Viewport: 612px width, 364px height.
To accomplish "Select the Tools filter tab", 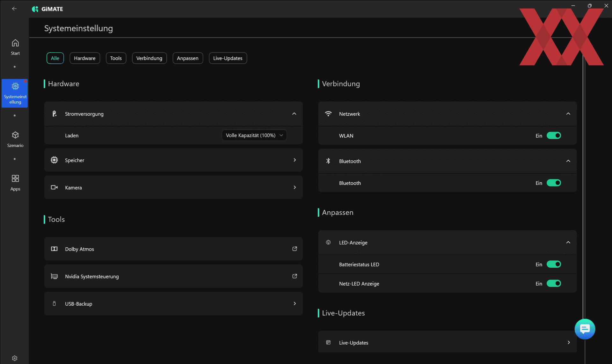I will point(116,58).
